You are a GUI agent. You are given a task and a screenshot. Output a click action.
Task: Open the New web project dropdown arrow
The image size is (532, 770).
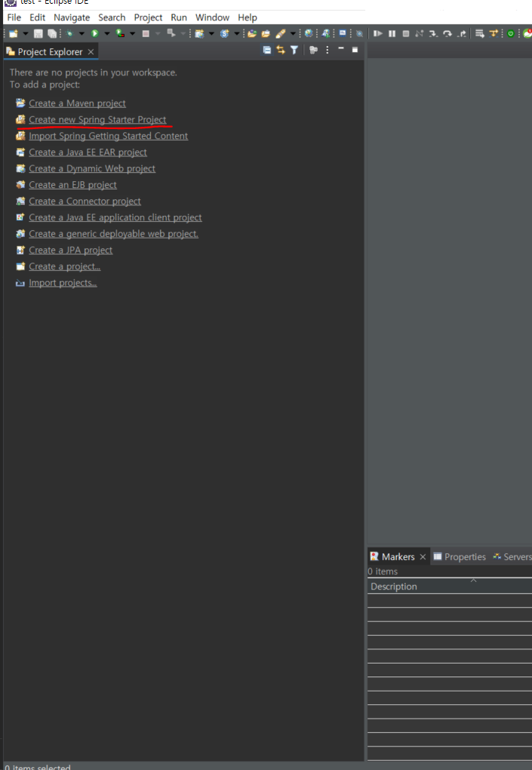[x=211, y=33]
